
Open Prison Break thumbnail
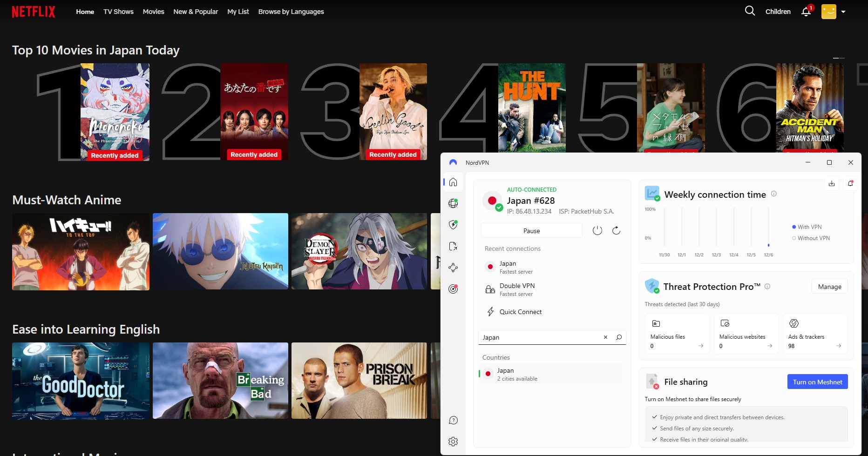[x=359, y=381]
